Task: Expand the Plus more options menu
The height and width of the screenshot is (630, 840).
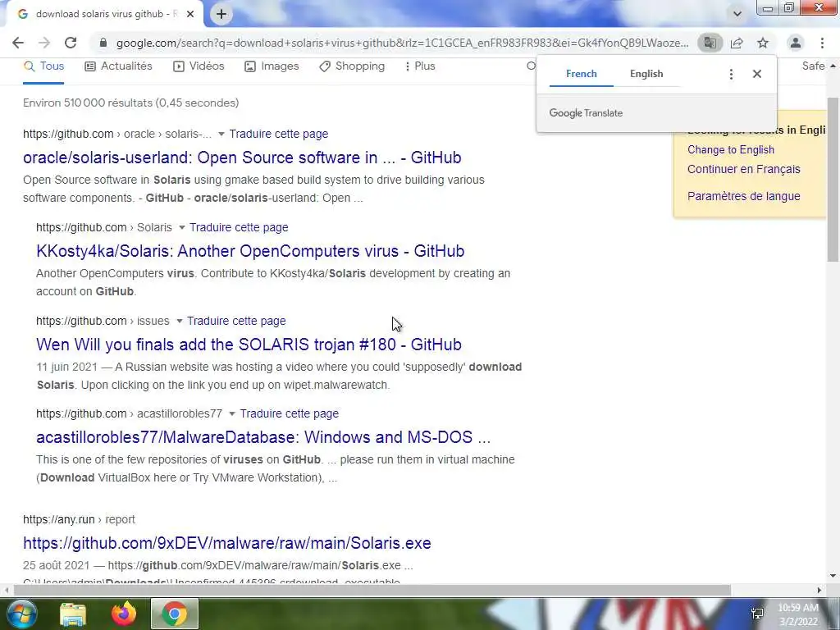Action: click(x=419, y=66)
